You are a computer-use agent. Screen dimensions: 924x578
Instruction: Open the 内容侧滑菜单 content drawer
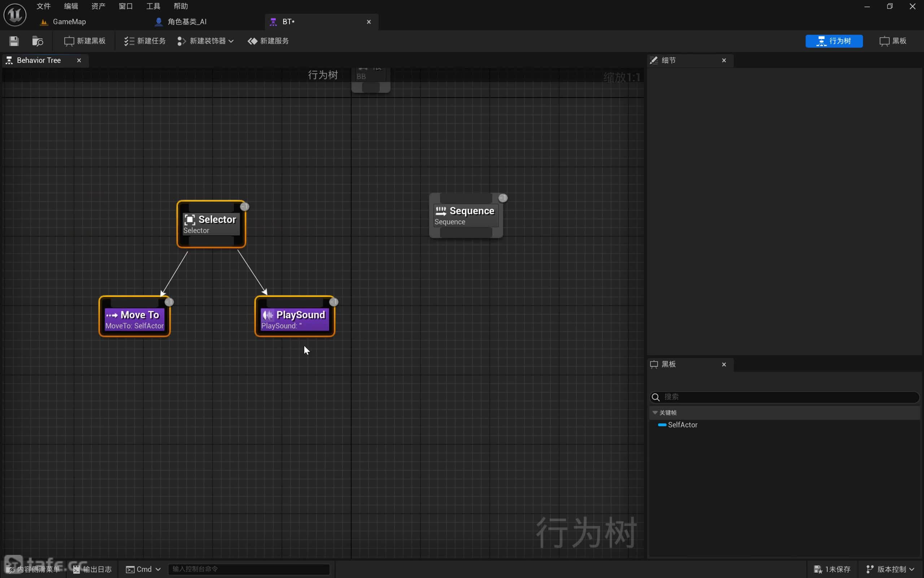[x=34, y=569]
